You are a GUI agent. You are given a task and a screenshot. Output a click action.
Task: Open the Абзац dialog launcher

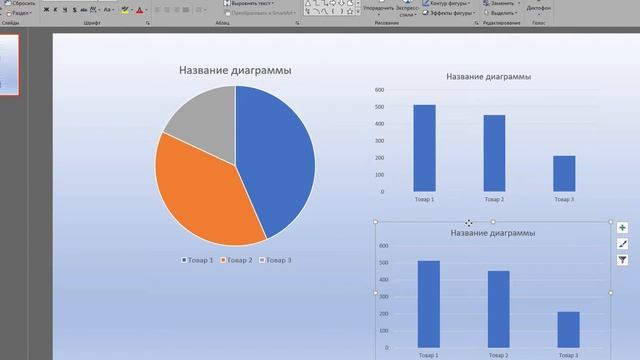(298, 23)
